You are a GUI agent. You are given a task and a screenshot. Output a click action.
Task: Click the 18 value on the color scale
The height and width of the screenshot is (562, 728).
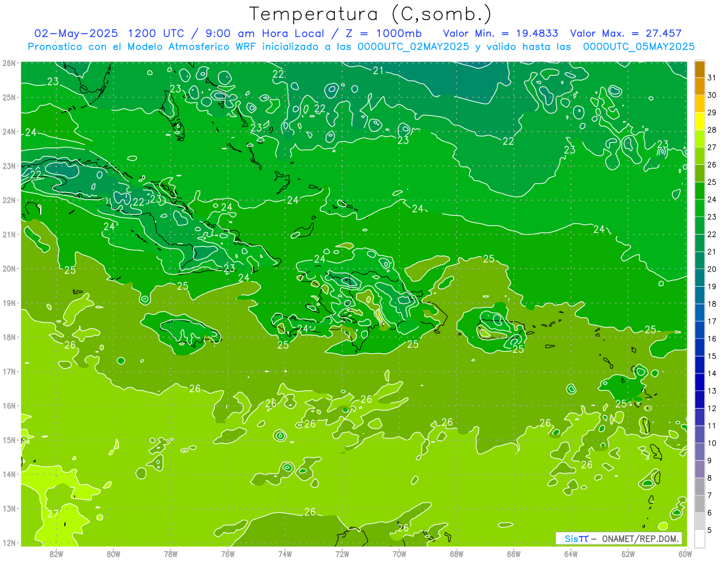pyautogui.click(x=712, y=304)
